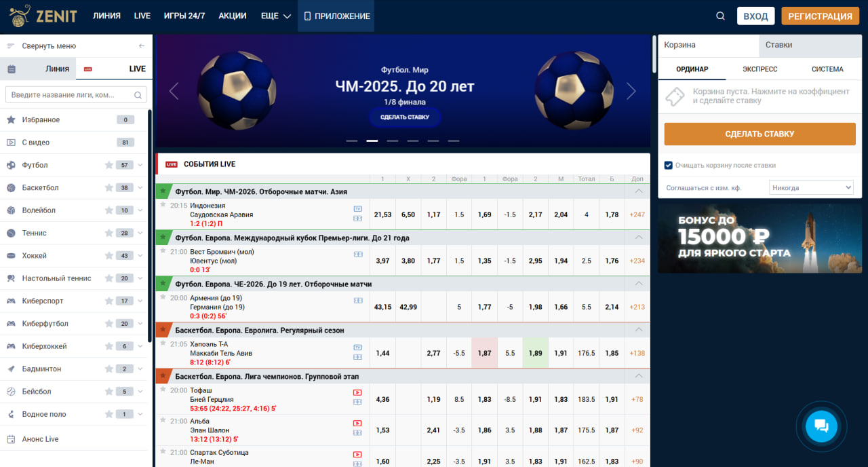Expand the Volleyball category chevron
The height and width of the screenshot is (467, 868).
point(140,210)
